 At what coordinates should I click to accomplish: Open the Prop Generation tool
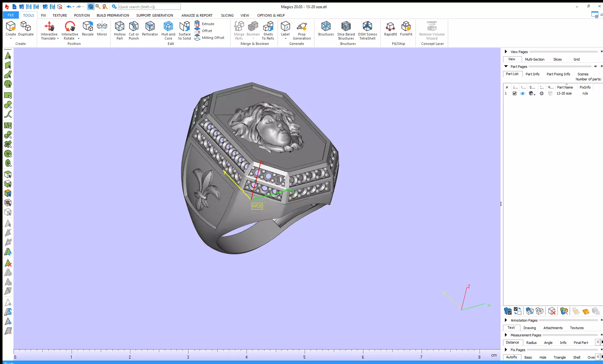pyautogui.click(x=301, y=30)
